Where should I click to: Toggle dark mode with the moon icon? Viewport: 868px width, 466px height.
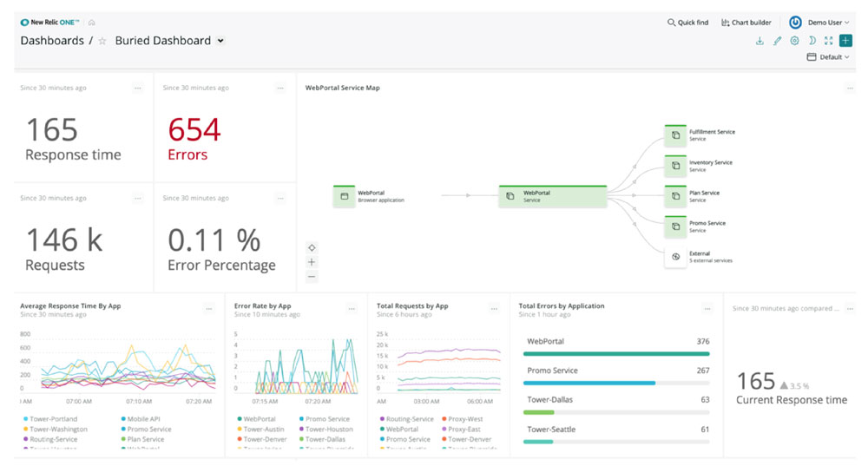tap(812, 41)
